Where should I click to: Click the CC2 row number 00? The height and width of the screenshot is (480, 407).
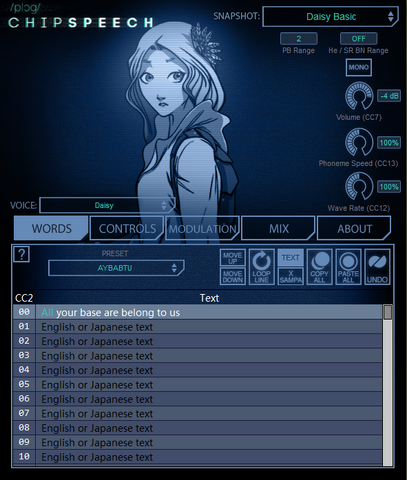pos(24,312)
